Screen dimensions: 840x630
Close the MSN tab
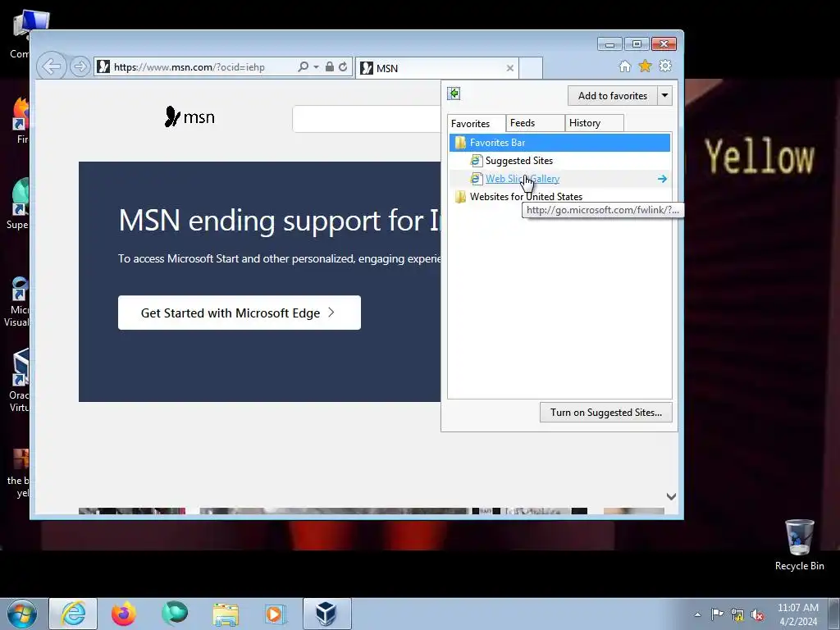coord(510,68)
